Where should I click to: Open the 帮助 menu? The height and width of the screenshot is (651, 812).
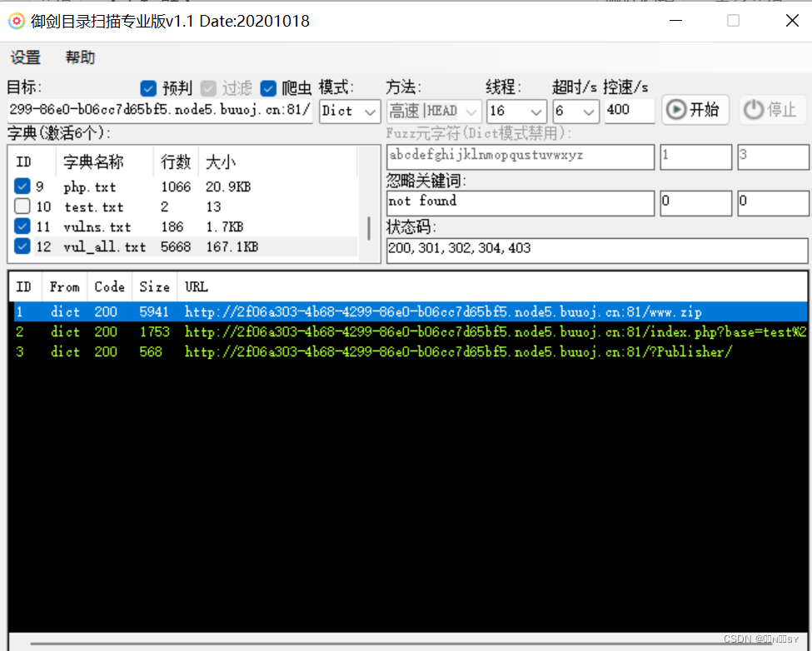pos(79,57)
